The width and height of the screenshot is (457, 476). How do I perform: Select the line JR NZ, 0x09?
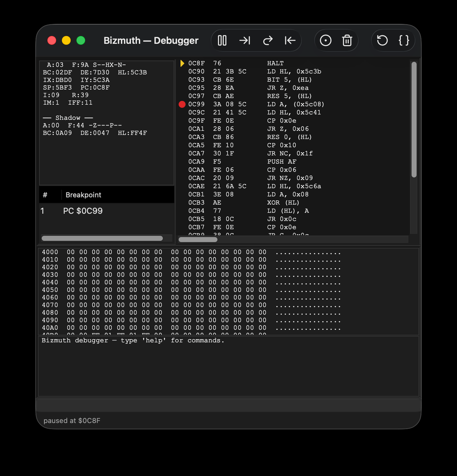click(293, 178)
